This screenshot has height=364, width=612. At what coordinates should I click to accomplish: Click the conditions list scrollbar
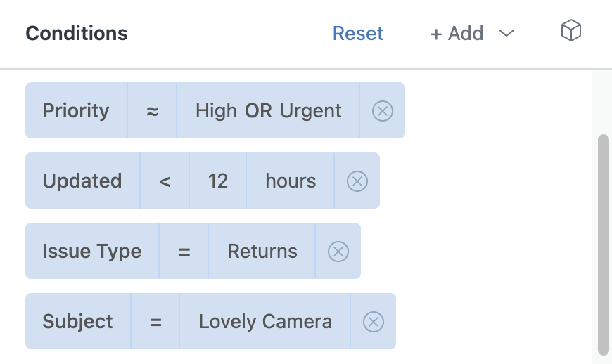604,245
